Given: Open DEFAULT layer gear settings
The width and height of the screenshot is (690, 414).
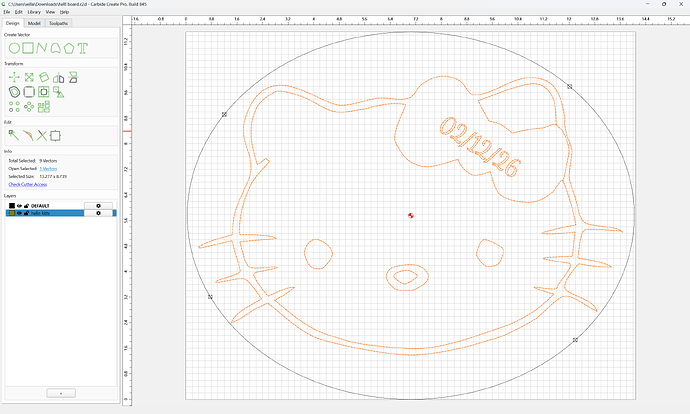Looking at the screenshot, I should 98,206.
